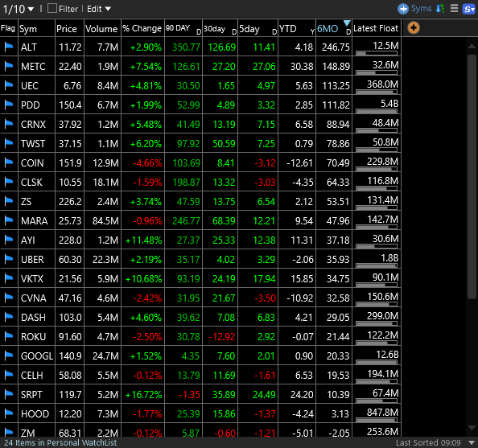This screenshot has width=478, height=448.
Task: Expand the Edit dropdown menu
Action: (99, 9)
